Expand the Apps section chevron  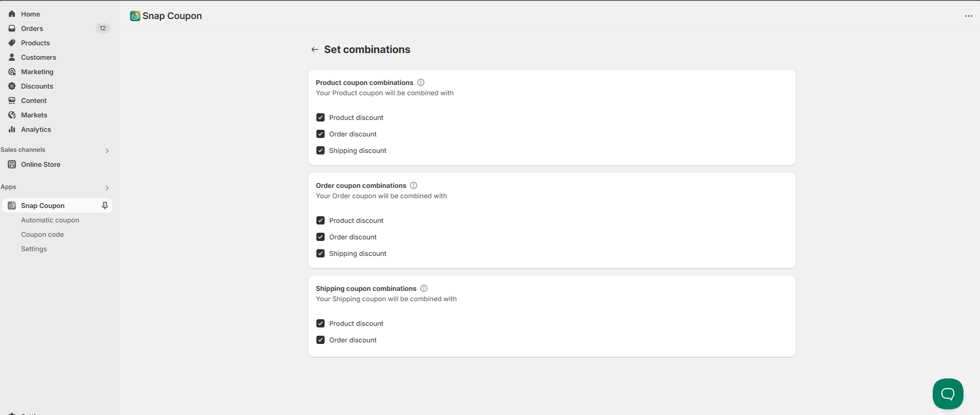click(x=107, y=188)
